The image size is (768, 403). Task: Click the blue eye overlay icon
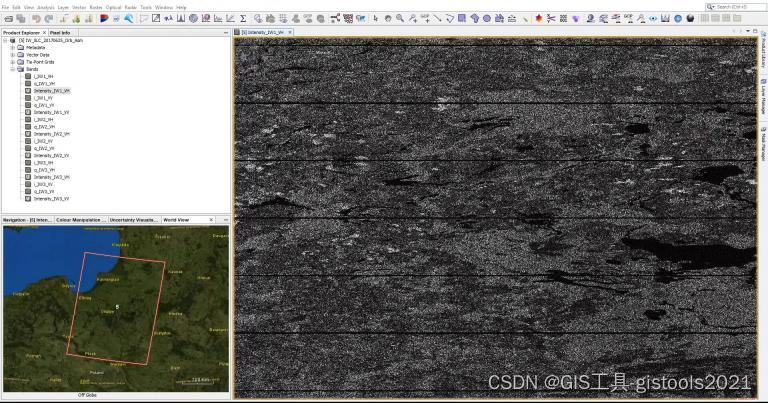[x=653, y=19]
